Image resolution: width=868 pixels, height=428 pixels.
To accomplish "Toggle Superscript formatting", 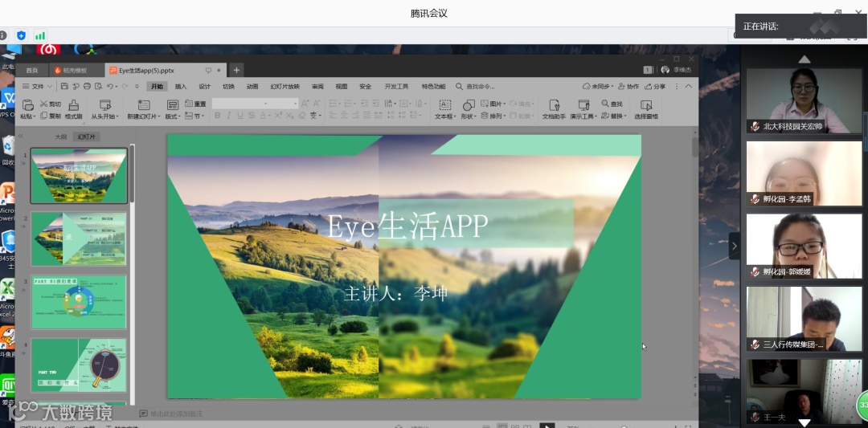I will pyautogui.click(x=278, y=116).
